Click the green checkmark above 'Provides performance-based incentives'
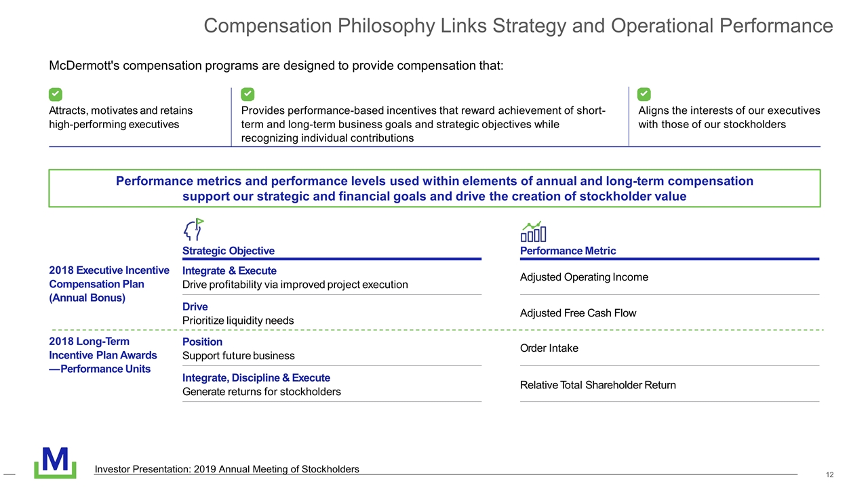Image resolution: width=868 pixels, height=488 pixels. tap(248, 93)
